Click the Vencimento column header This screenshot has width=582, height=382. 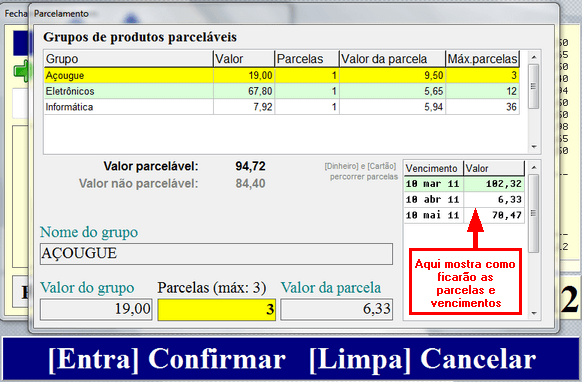[x=434, y=168]
